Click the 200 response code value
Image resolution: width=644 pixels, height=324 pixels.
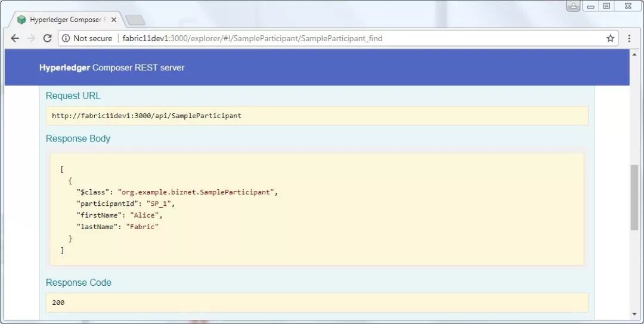click(x=58, y=302)
